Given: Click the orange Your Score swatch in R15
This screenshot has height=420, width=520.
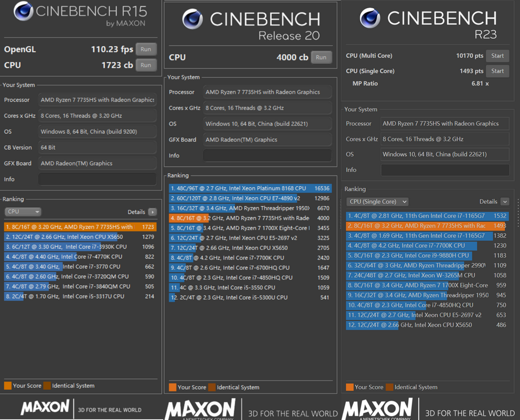Looking at the screenshot, I should pos(8,386).
